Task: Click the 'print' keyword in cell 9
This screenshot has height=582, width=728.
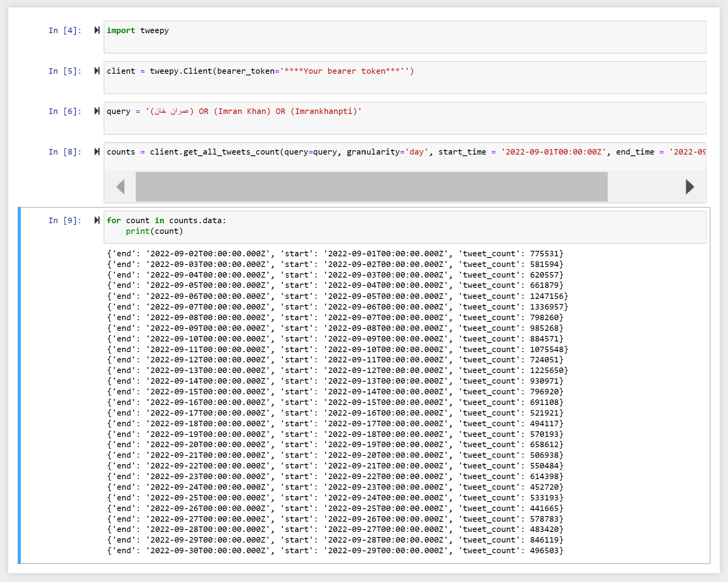Action: click(x=138, y=231)
